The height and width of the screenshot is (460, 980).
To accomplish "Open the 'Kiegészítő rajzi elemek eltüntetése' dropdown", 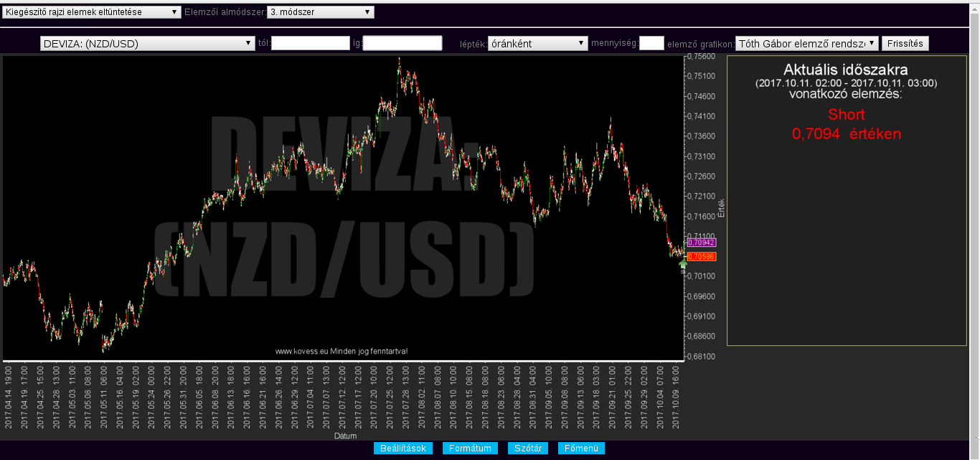I will tap(92, 12).
